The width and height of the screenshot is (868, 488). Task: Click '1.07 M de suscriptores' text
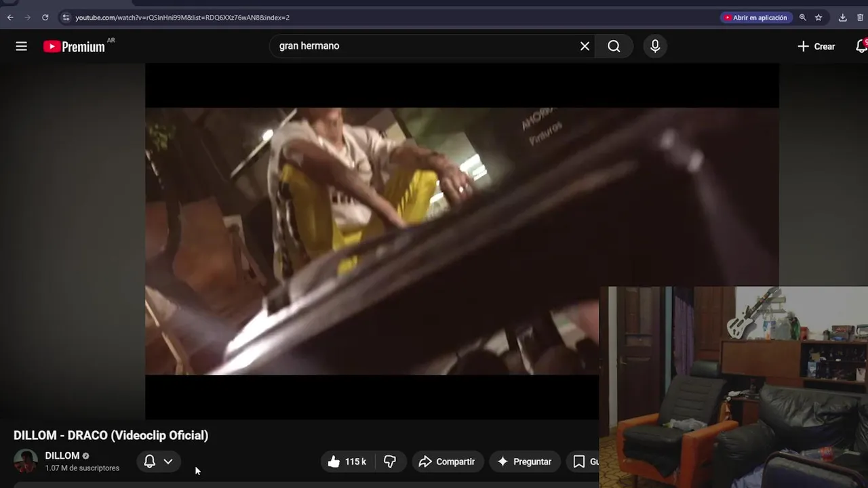(x=82, y=468)
